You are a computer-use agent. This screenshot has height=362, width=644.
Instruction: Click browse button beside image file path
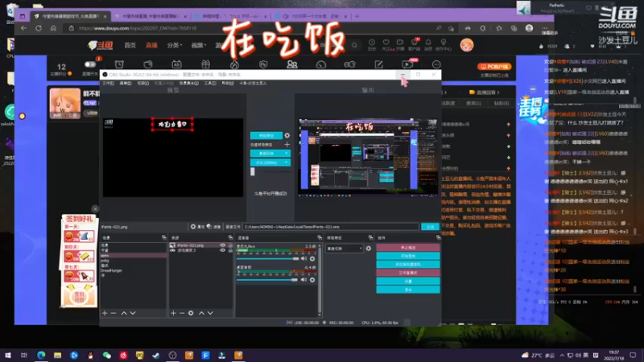point(430,227)
